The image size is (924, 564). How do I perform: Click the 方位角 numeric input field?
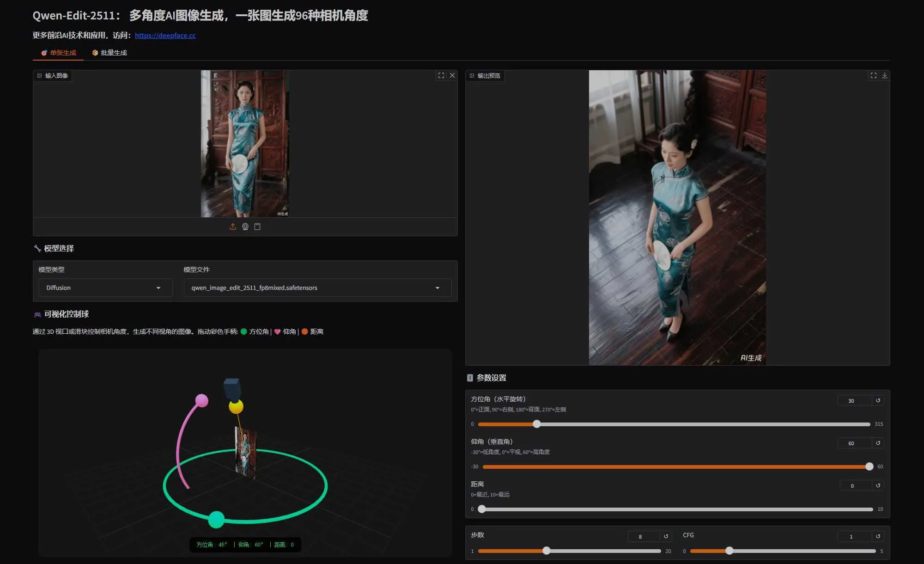[x=851, y=400]
